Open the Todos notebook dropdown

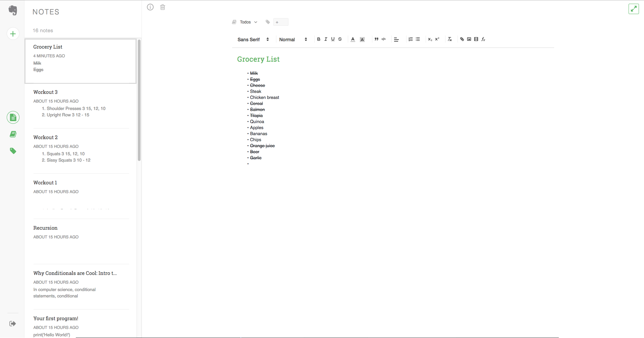(x=248, y=22)
